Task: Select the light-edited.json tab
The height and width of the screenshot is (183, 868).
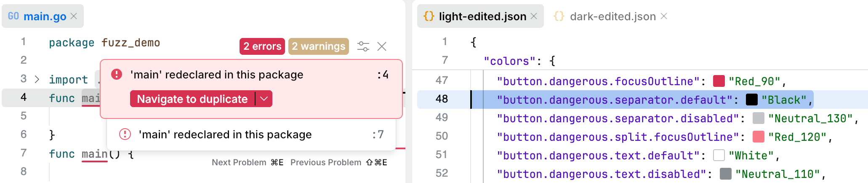Action: (x=482, y=16)
